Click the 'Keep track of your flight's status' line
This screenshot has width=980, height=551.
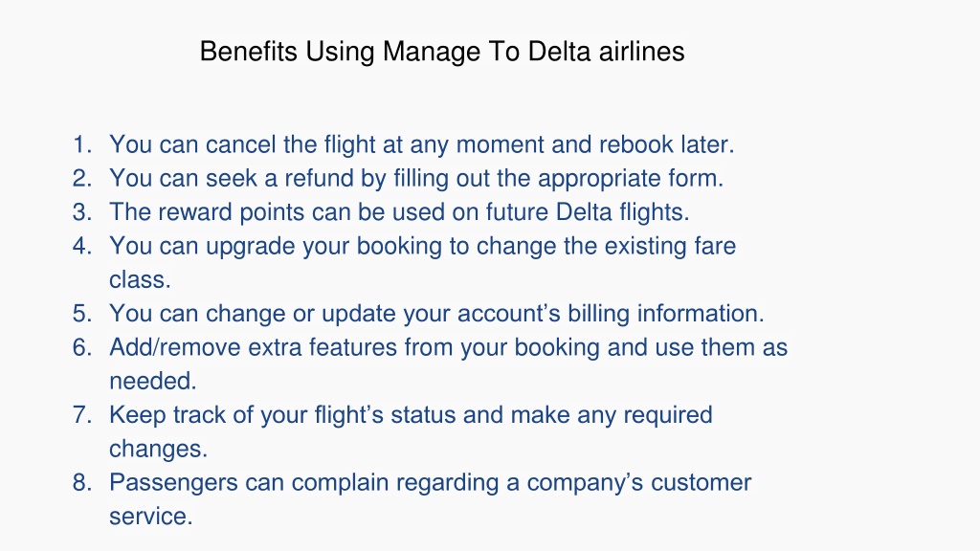[411, 415]
